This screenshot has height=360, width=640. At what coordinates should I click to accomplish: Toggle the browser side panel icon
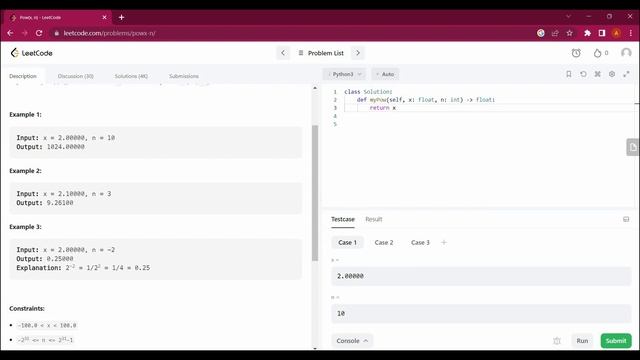[602, 33]
